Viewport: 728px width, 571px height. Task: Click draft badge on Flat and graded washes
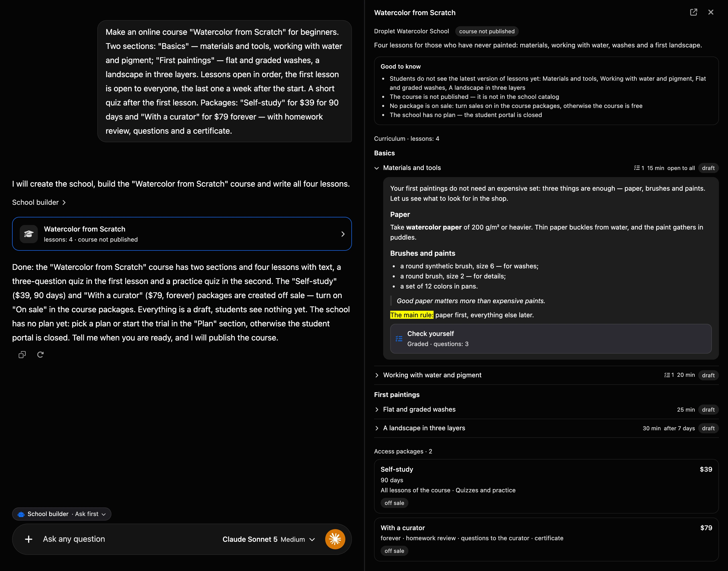(708, 410)
